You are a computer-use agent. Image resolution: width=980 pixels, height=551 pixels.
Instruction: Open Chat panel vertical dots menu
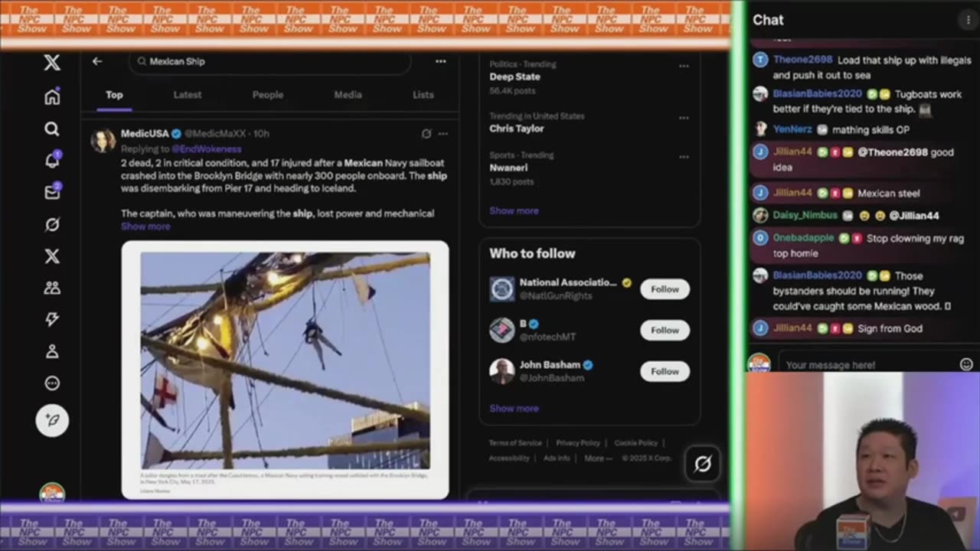[969, 20]
